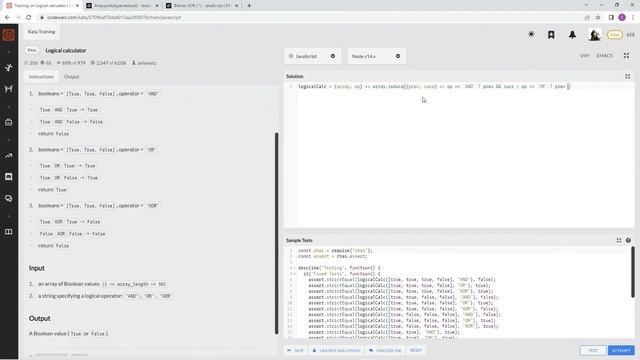640x360 pixels.
Task: Open the DISCUSS button
Action: point(385,350)
